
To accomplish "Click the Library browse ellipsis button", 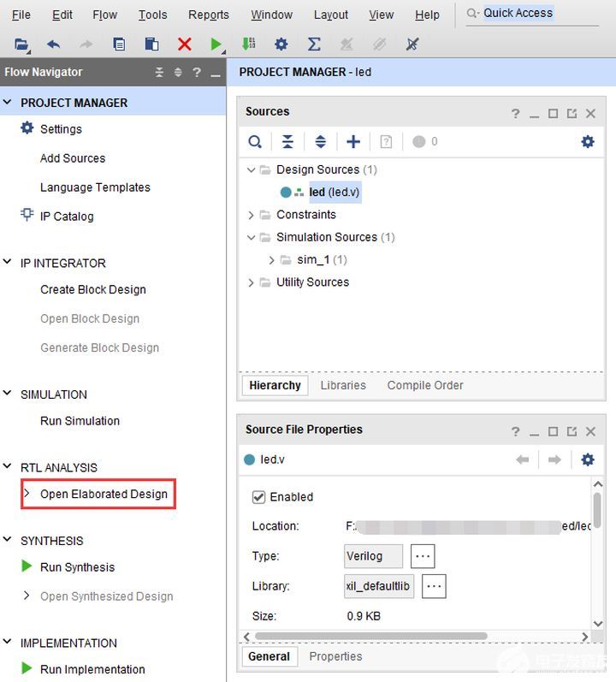I will tap(434, 586).
